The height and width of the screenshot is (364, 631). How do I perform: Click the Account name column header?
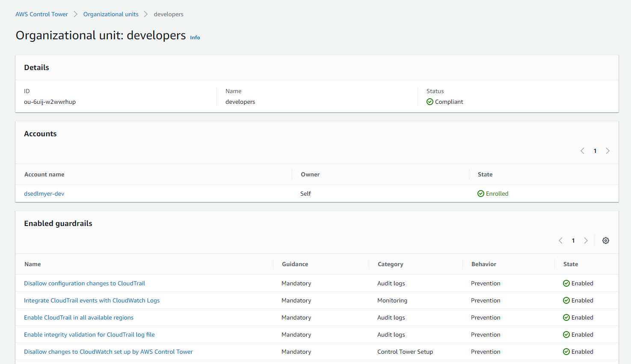coord(44,174)
